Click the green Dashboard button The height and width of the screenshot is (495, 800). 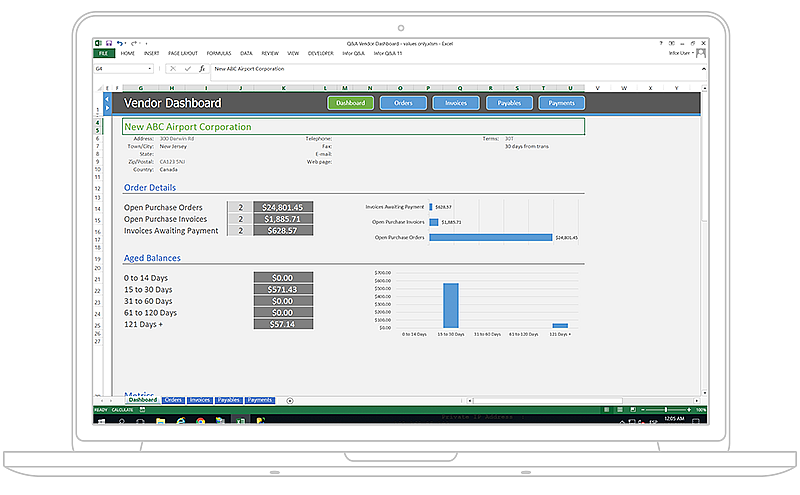coord(350,102)
